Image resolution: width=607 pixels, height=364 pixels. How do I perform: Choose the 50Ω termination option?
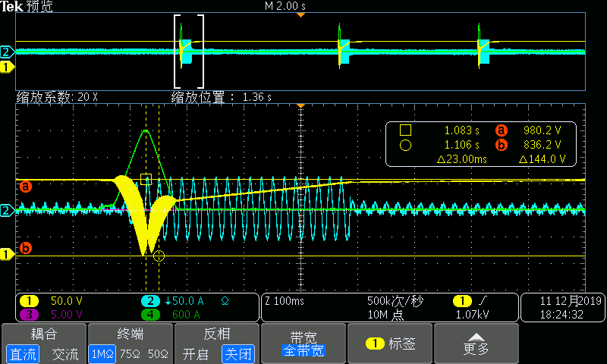click(157, 353)
